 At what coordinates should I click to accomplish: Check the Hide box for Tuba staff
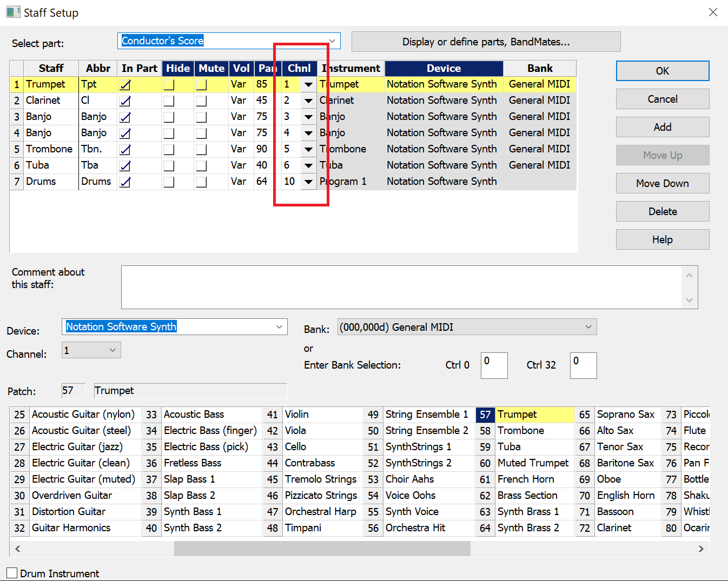(169, 166)
